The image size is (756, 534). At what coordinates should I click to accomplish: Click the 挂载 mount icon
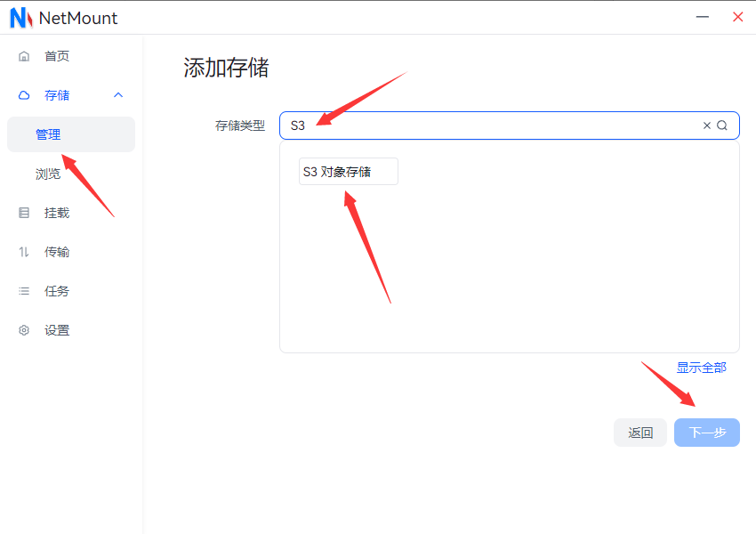pyautogui.click(x=24, y=213)
